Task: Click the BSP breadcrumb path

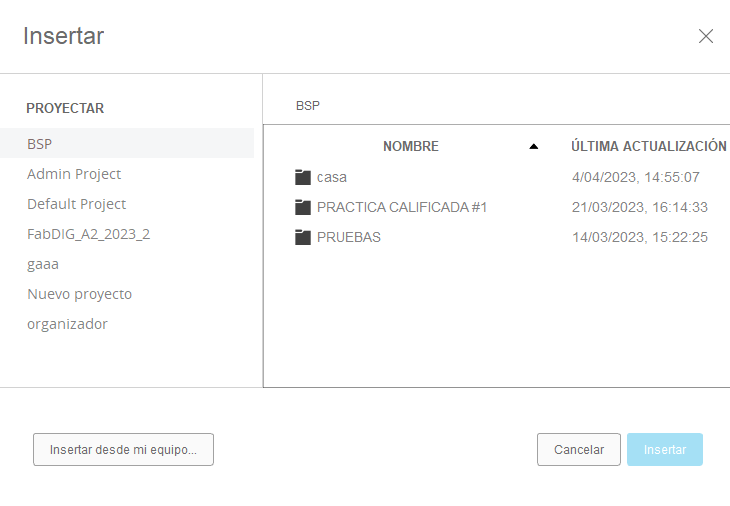Action: (x=308, y=105)
